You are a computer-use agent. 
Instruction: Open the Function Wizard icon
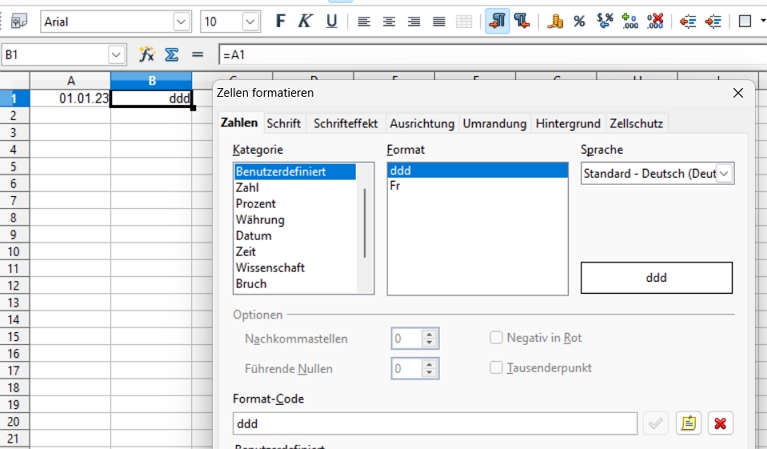(147, 55)
